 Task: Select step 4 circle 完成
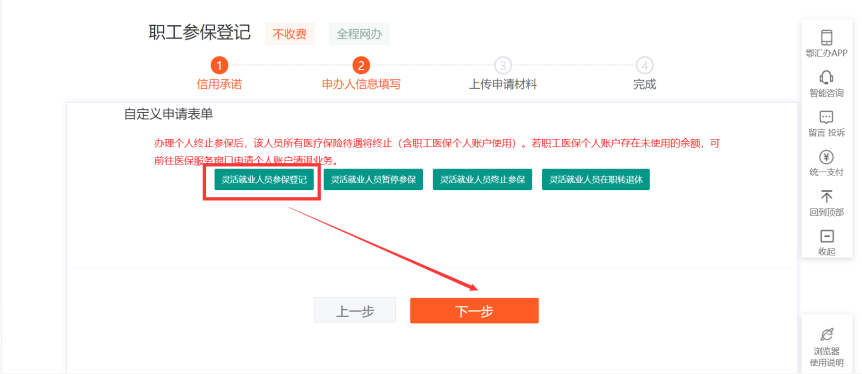(644, 66)
